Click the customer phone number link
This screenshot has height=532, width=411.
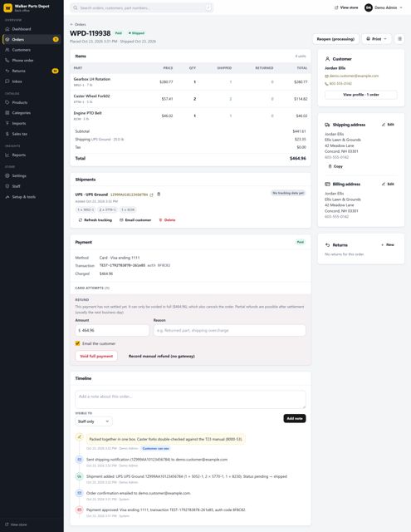(x=340, y=83)
